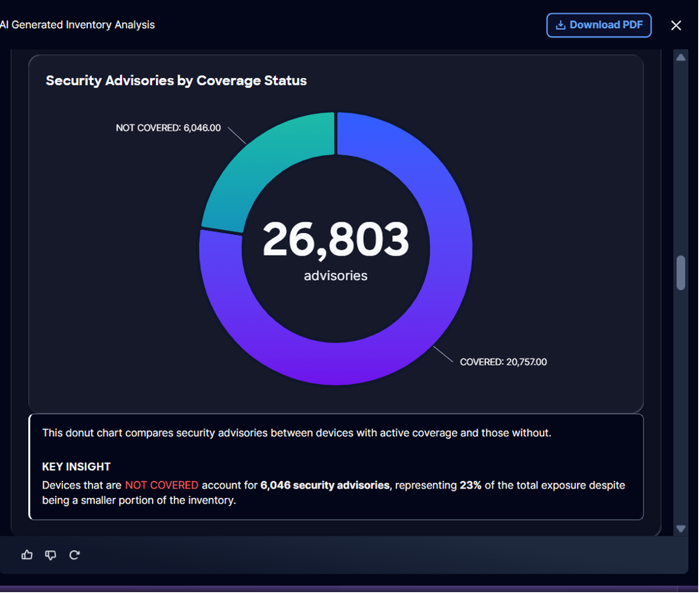Click the bold 6,046 security advisories text
The height and width of the screenshot is (593, 699).
pos(325,485)
